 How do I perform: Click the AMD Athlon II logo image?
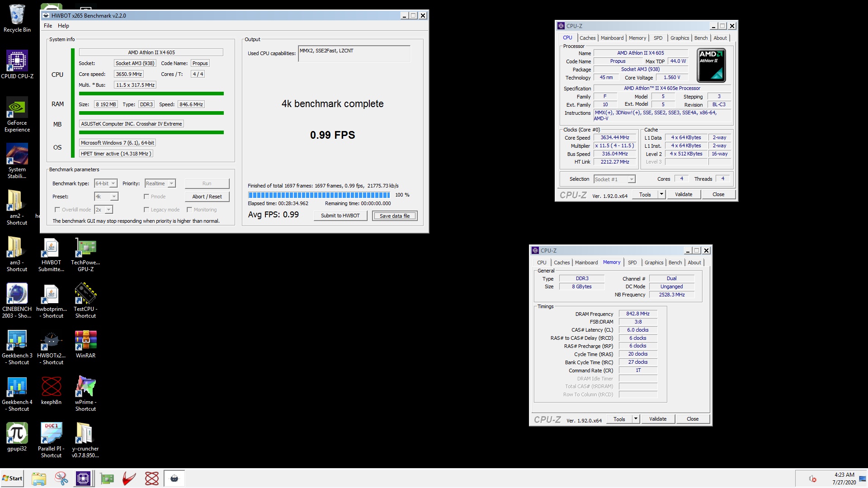[x=711, y=65]
